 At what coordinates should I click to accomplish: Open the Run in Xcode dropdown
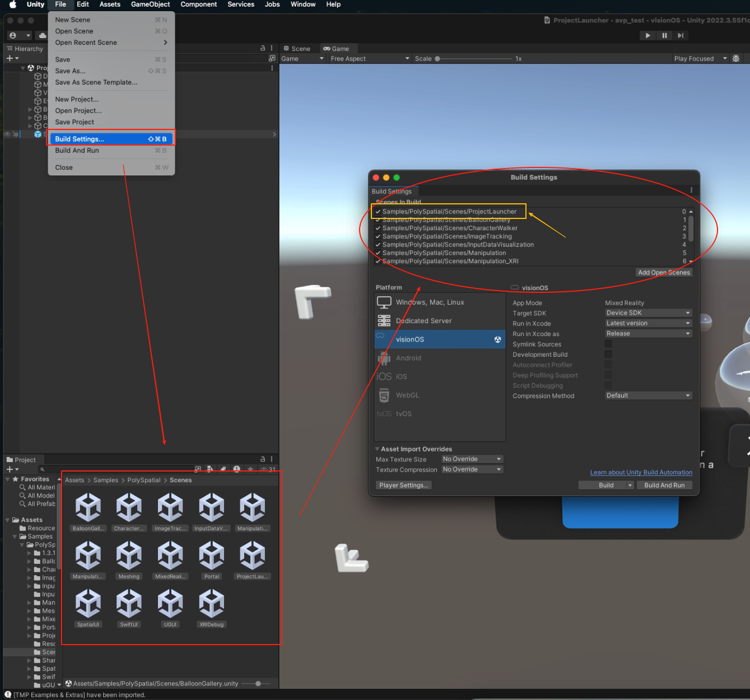[649, 323]
